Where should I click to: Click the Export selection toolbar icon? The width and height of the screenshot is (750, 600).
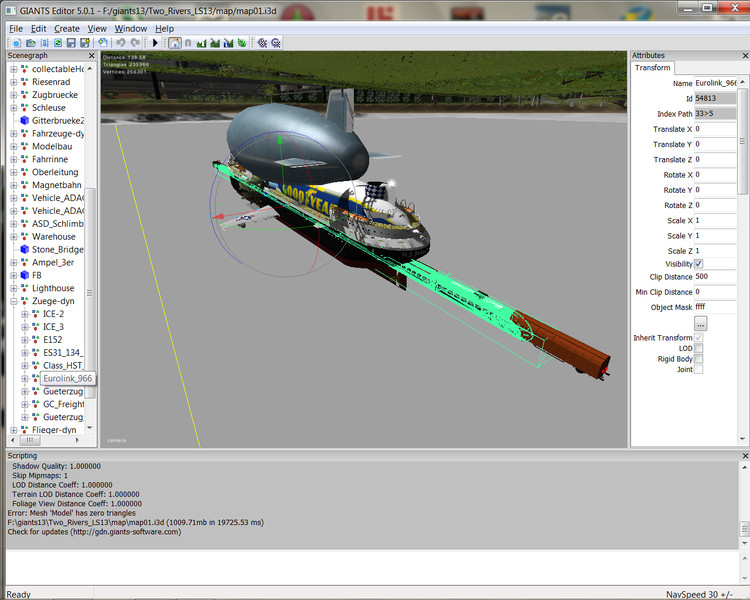click(102, 43)
